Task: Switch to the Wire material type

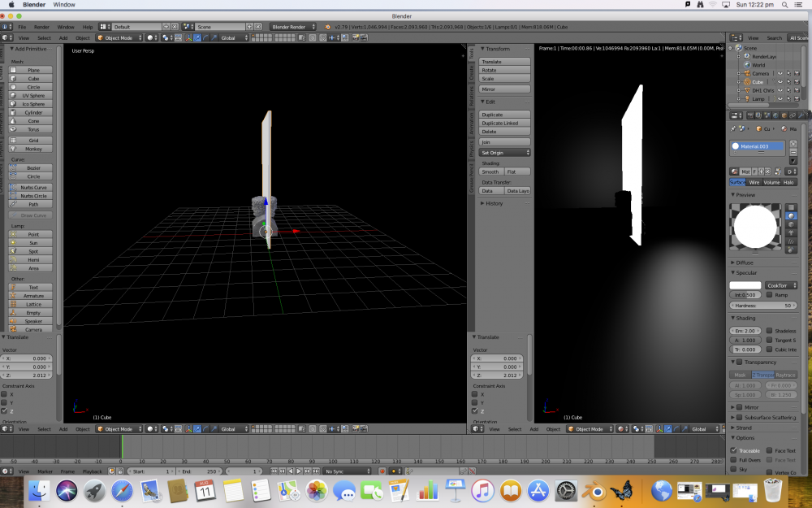Action: 754,182
